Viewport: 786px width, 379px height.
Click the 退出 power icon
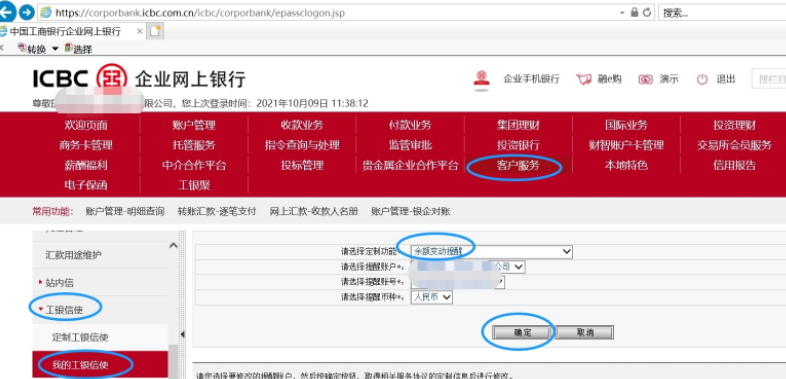coord(702,79)
